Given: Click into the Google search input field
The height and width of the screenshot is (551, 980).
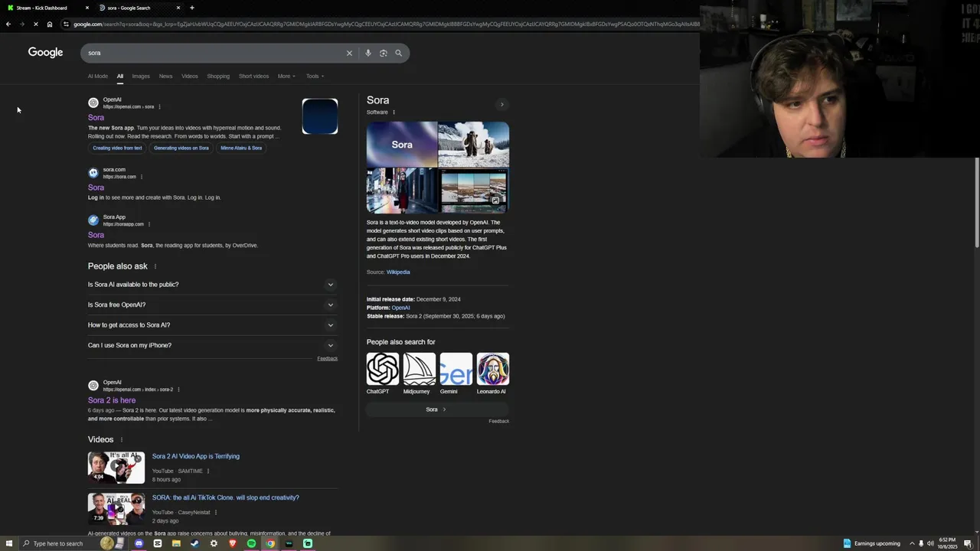Looking at the screenshot, I should pos(214,53).
